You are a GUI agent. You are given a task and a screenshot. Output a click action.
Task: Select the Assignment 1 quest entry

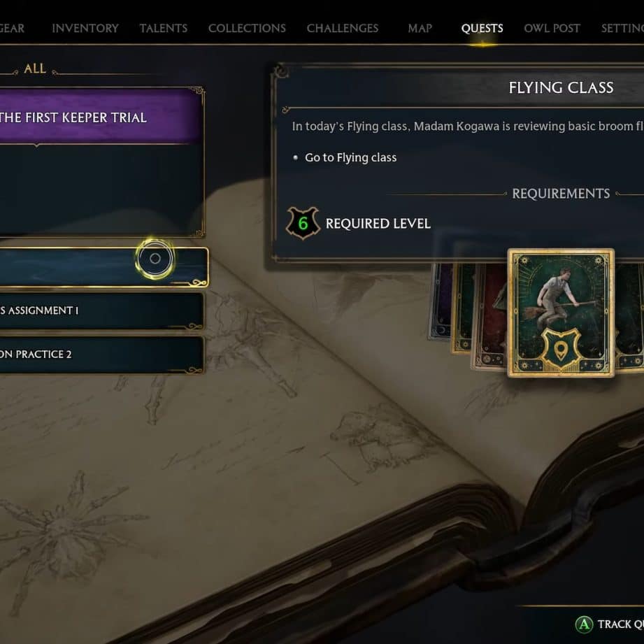click(101, 310)
